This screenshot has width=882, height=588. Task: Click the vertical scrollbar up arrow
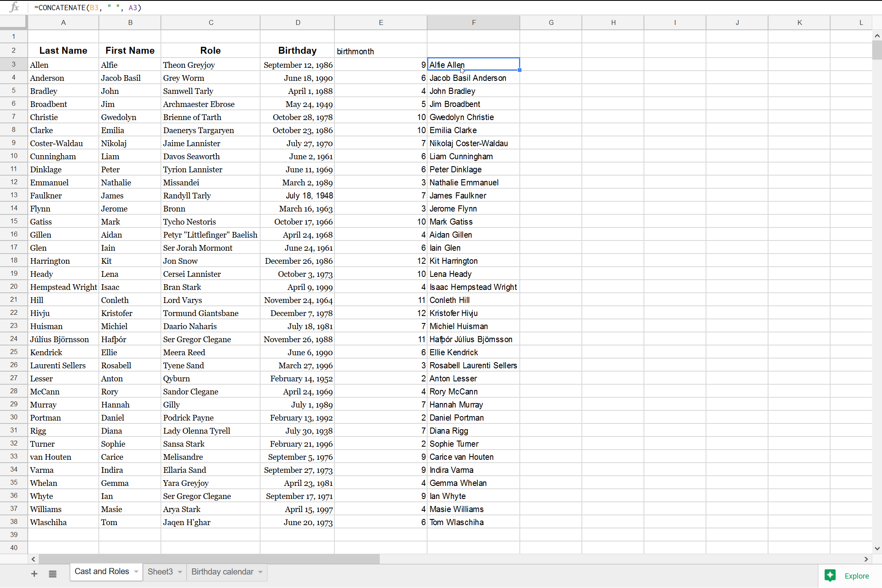[877, 36]
